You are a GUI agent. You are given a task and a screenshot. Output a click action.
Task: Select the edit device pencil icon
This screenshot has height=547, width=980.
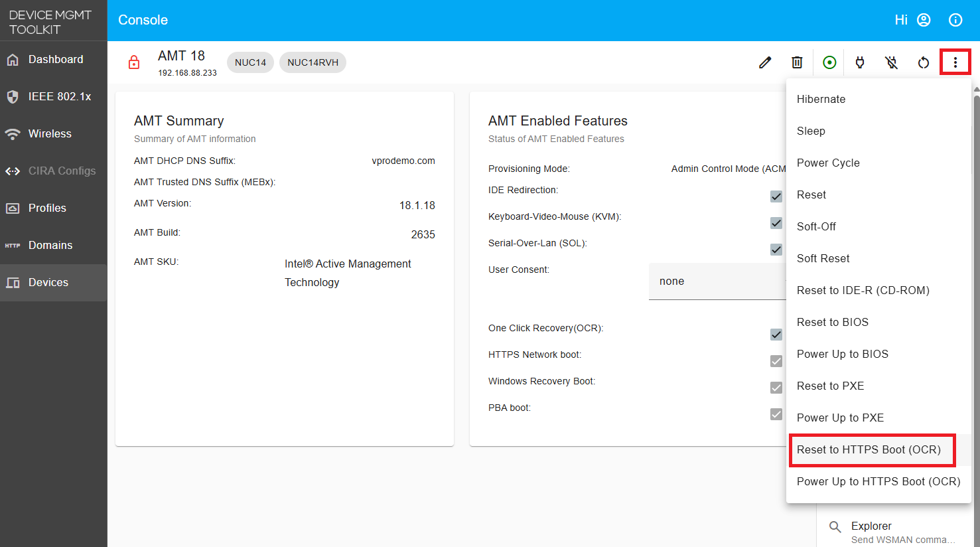[765, 62]
